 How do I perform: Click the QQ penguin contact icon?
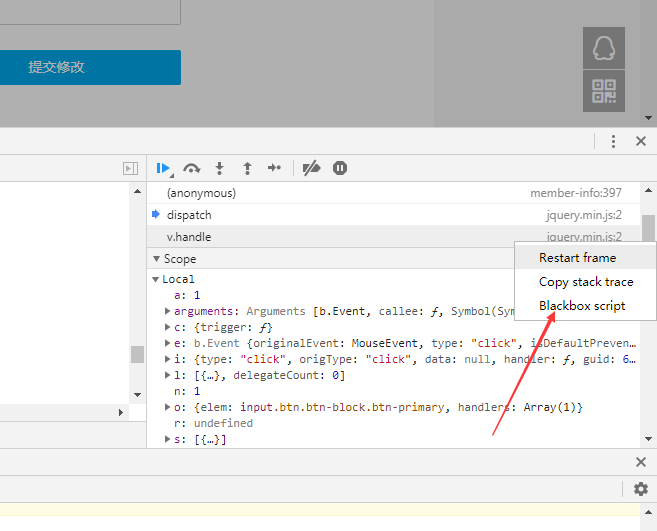604,48
